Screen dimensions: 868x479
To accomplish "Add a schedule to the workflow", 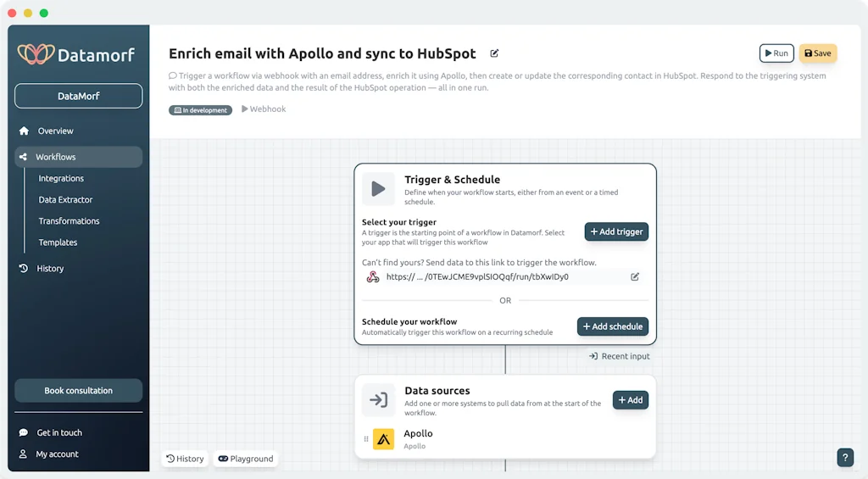I will click(612, 326).
